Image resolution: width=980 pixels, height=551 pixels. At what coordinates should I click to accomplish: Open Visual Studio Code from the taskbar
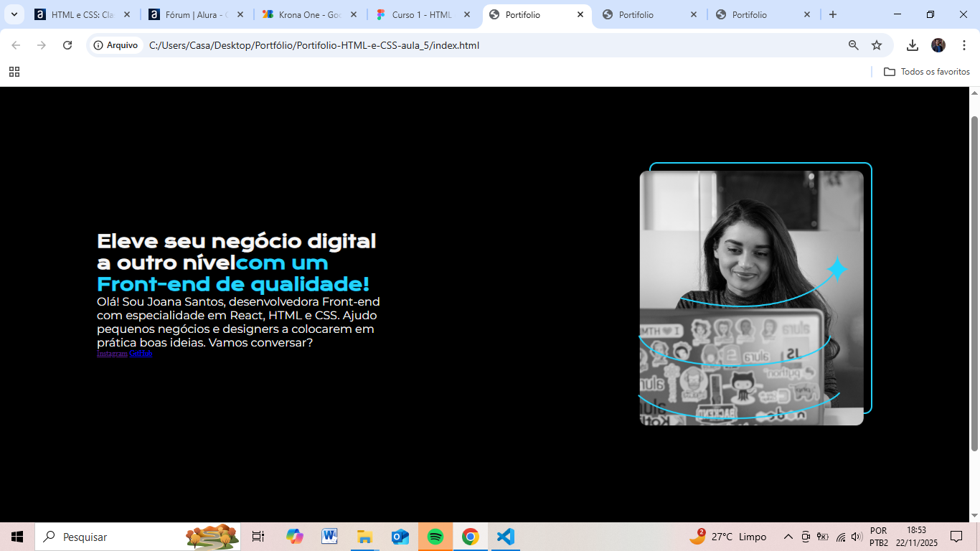[506, 537]
